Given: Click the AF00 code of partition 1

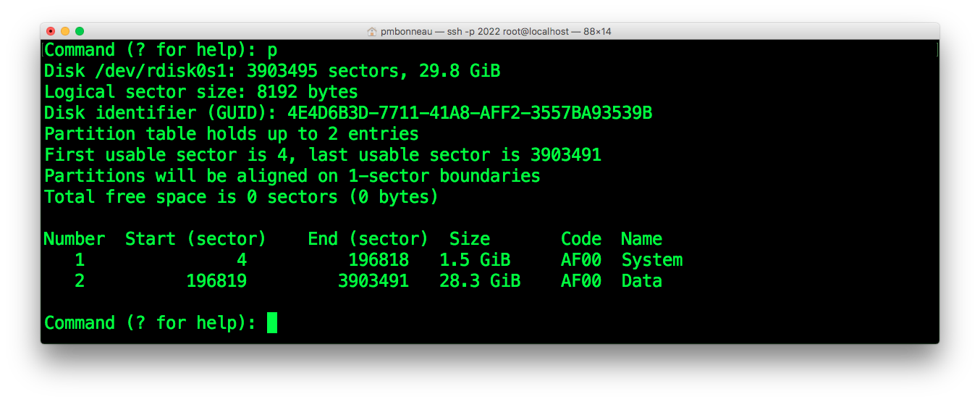Looking at the screenshot, I should tap(580, 260).
